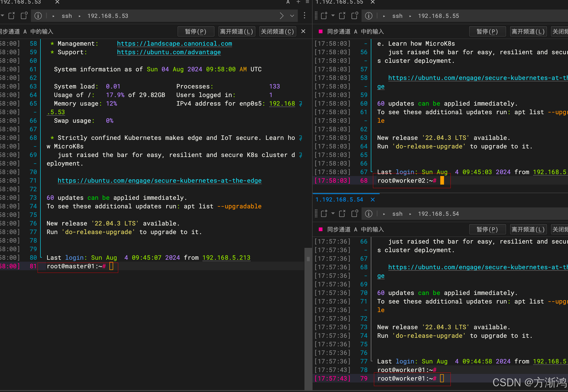Open kebab menu of 192.168.5.53 pane

(x=304, y=15)
